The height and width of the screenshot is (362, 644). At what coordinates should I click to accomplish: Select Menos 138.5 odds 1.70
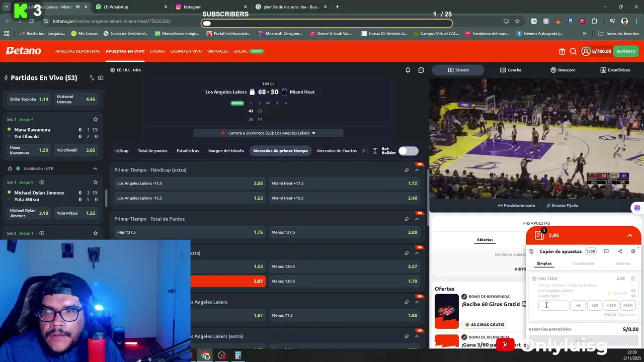(344, 281)
